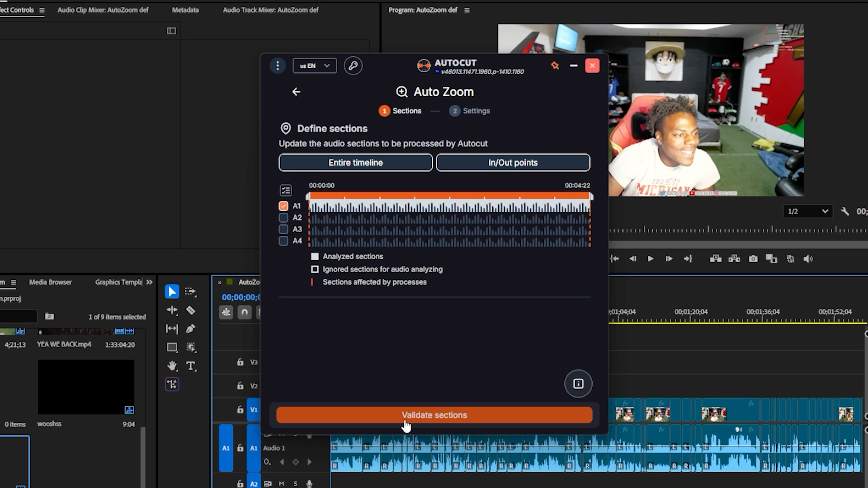The width and height of the screenshot is (868, 488).
Task: Select the Slip tool
Action: [x=172, y=328]
